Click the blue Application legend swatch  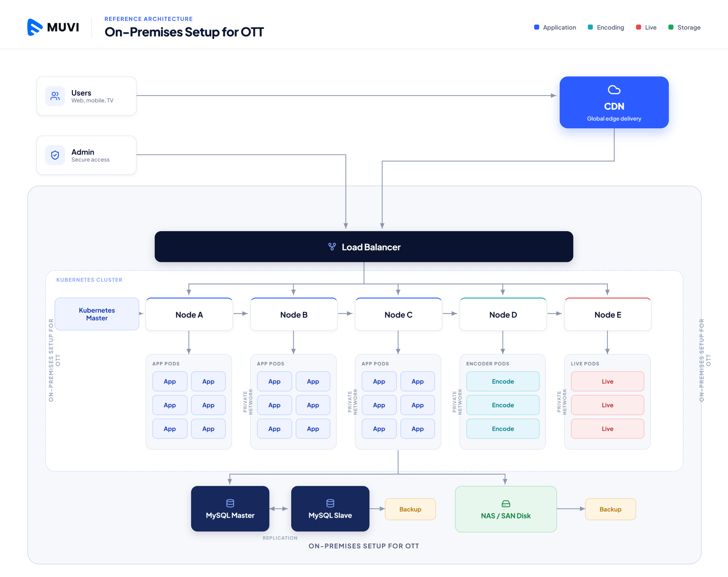[x=537, y=27]
